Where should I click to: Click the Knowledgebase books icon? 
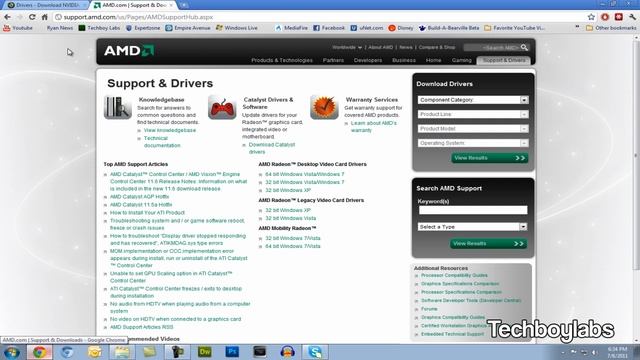[118, 107]
